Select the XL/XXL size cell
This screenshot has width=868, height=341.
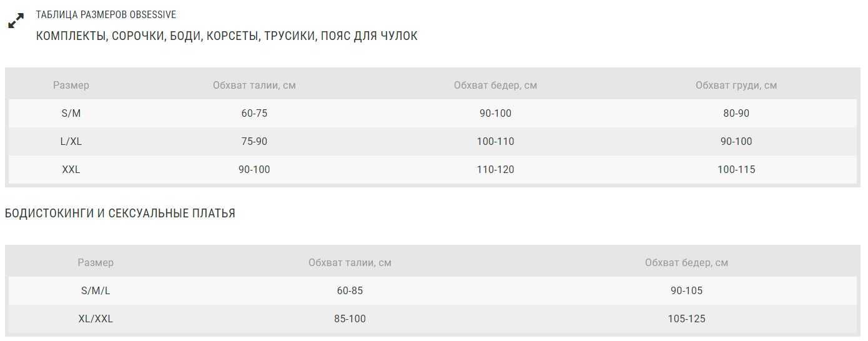tap(96, 319)
